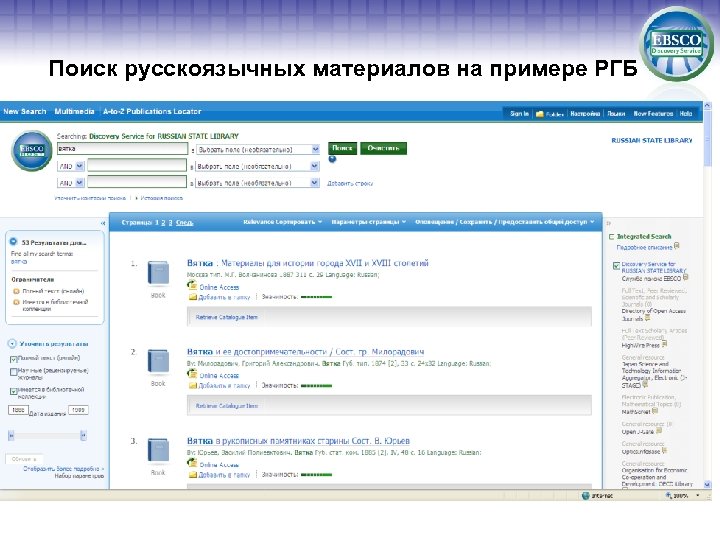Click New Search in top menu
This screenshot has height=540, width=720.
pos(25,111)
